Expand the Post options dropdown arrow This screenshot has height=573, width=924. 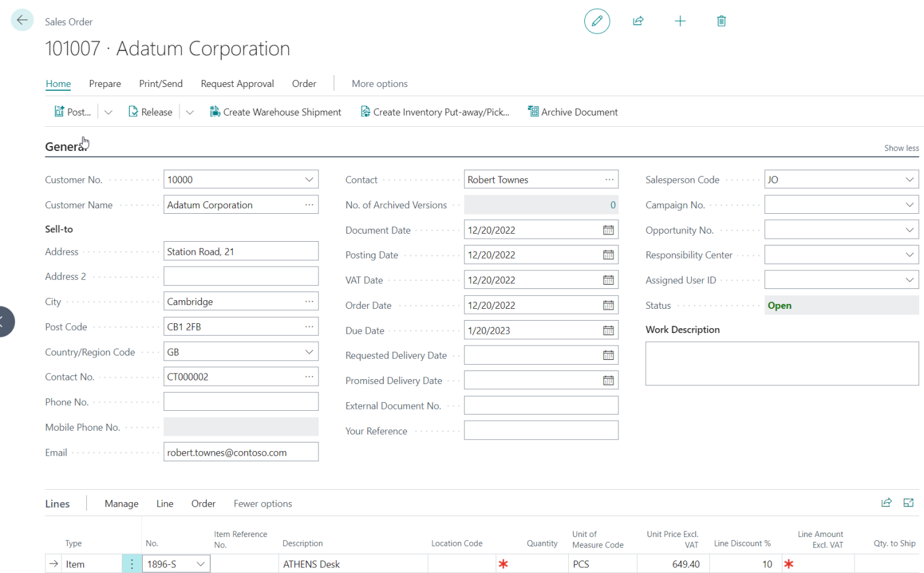108,112
